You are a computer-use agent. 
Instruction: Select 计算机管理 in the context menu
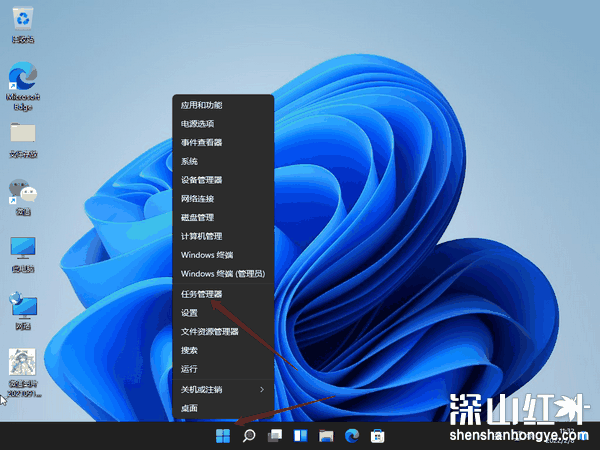223,236
